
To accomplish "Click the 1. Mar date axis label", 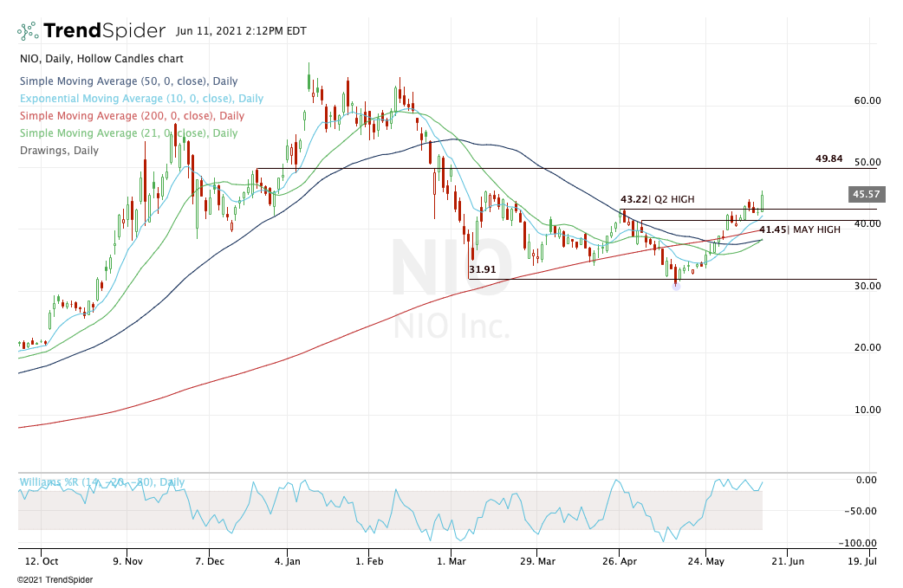I will (451, 561).
